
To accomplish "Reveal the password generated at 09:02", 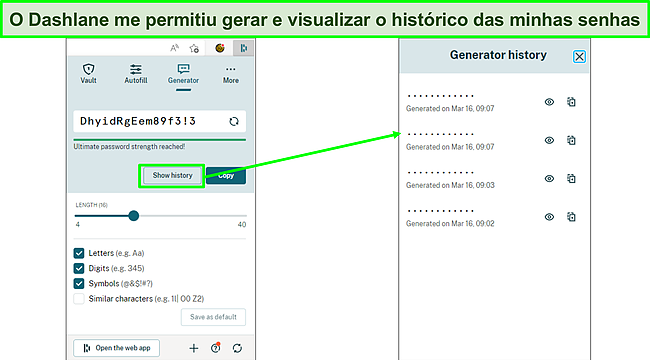I will (x=549, y=217).
